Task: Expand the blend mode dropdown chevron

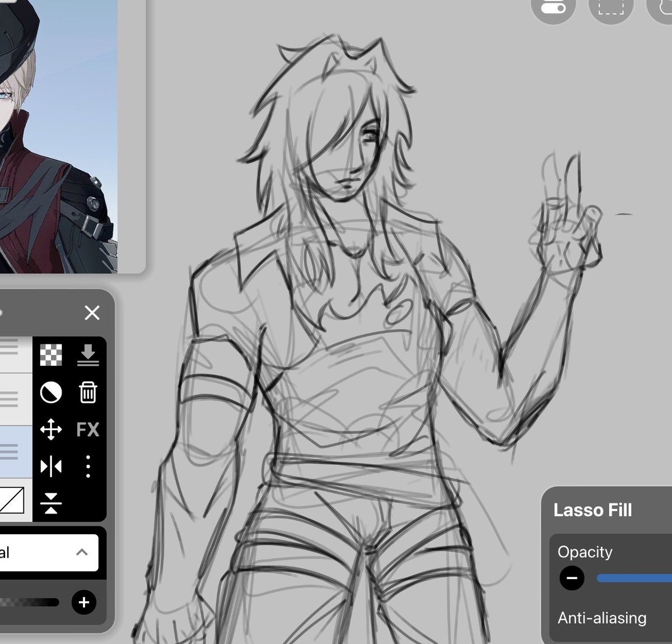Action: pos(82,552)
